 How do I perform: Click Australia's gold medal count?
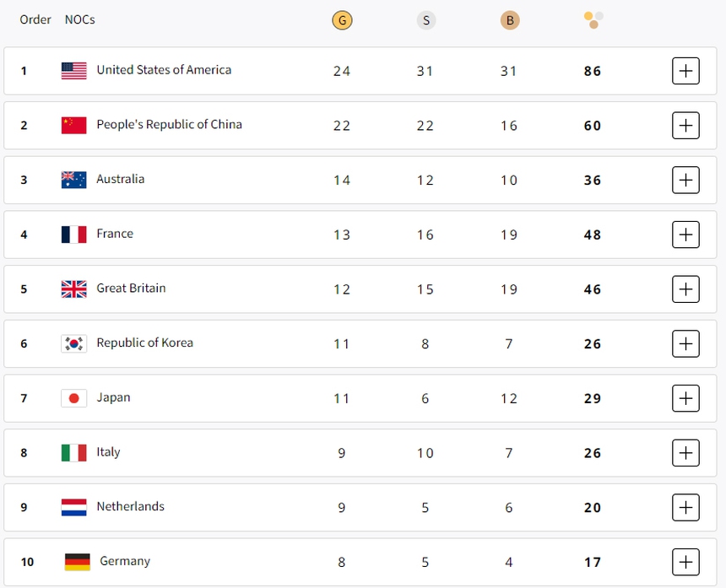tap(341, 179)
